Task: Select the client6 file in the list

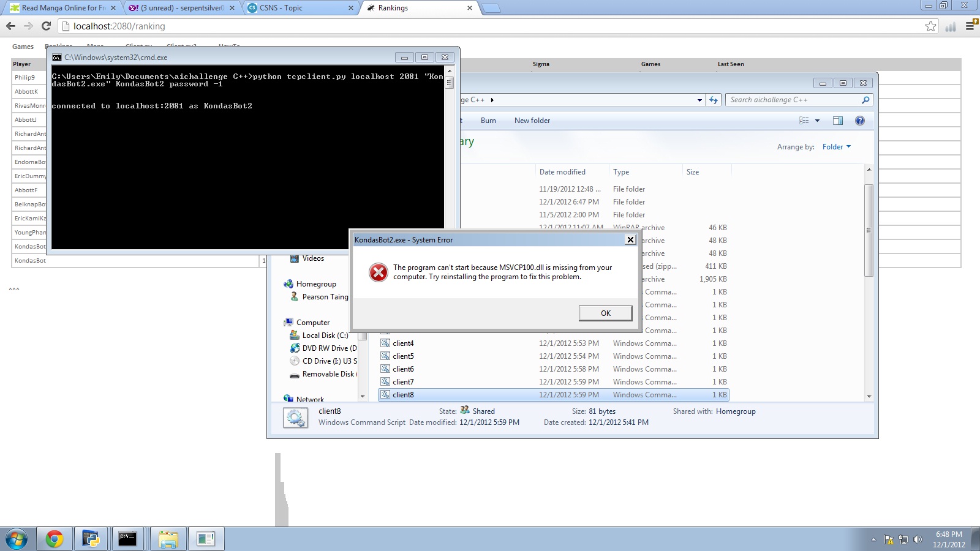Action: [403, 369]
